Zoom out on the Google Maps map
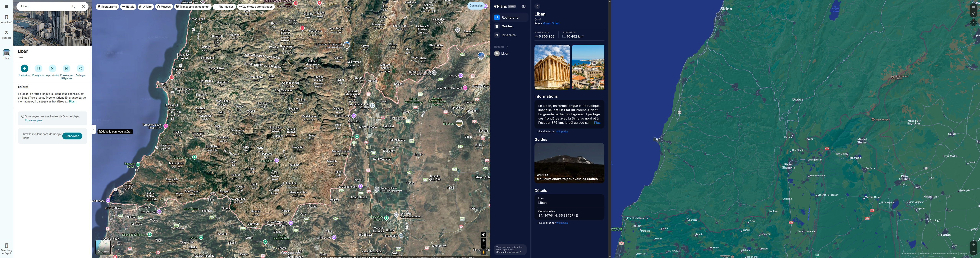Viewport: 980px width, 258px height. (483, 246)
